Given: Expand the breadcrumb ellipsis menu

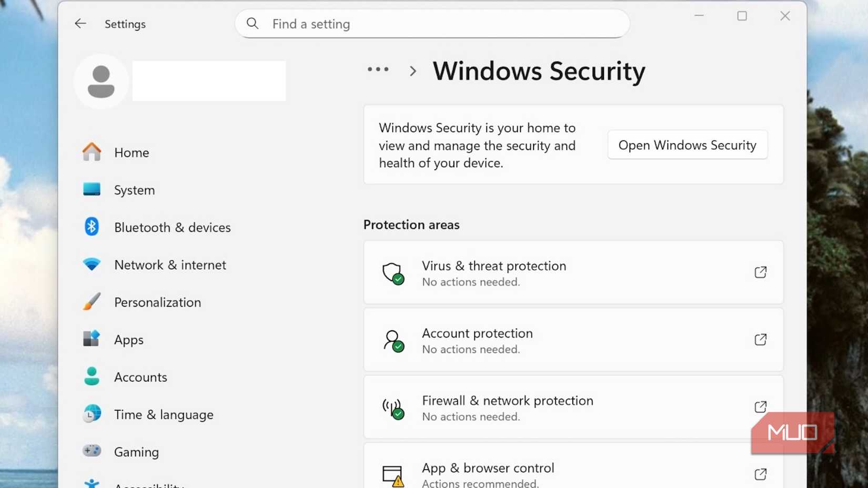Looking at the screenshot, I should point(378,69).
